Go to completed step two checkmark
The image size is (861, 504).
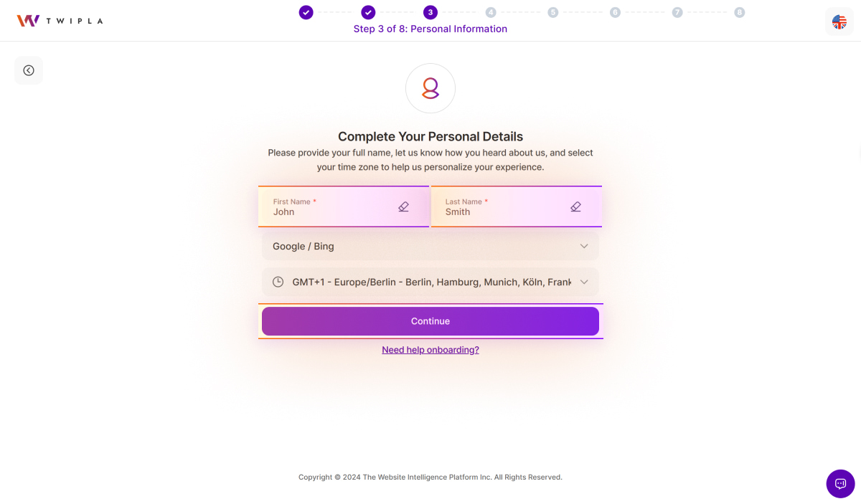[368, 12]
